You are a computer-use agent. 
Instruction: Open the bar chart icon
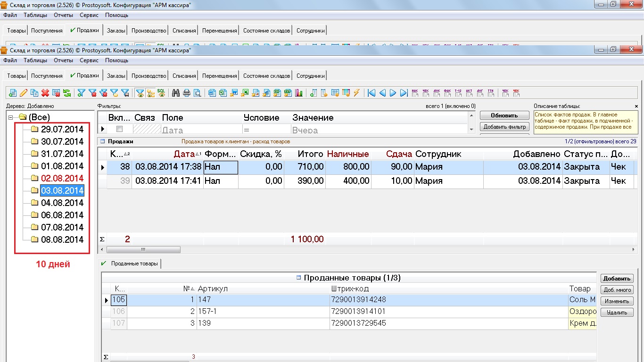click(x=298, y=93)
